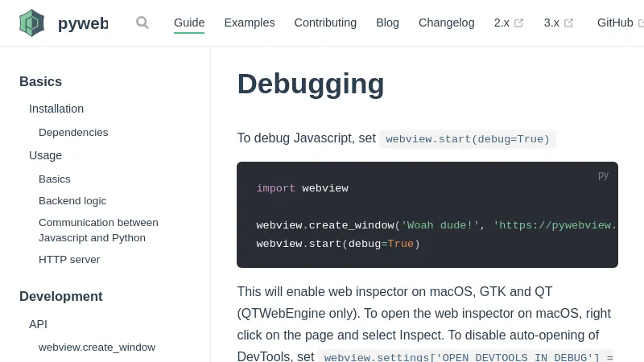Open Backend logic sidebar link
This screenshot has height=362, width=644.
coord(72,200)
